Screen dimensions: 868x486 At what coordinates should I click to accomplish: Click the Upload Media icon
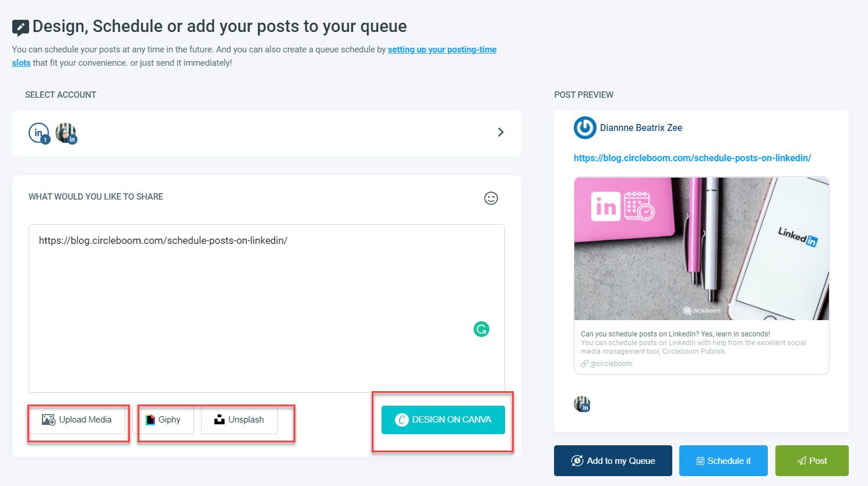[49, 419]
